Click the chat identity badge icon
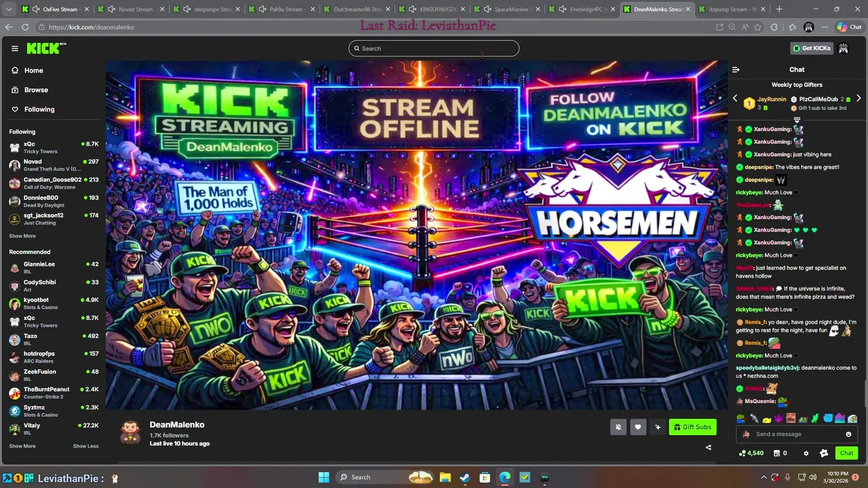The height and width of the screenshot is (488, 868). click(x=824, y=453)
